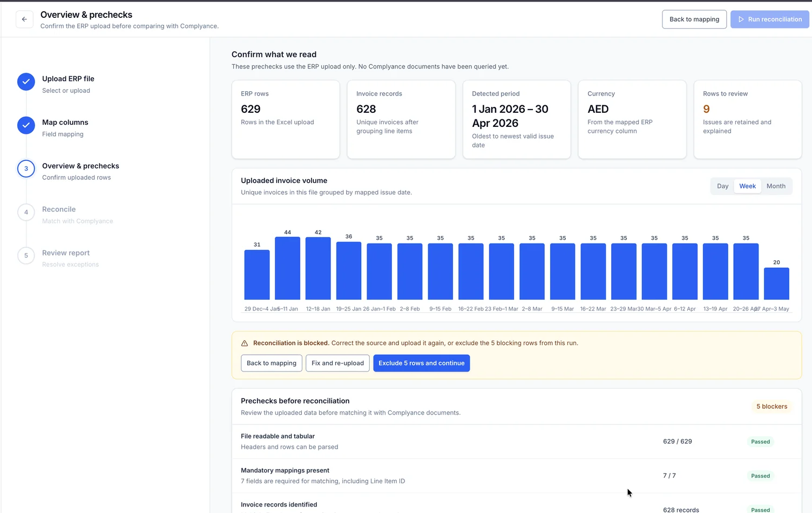Click the 19–25 Jan bar showing 36

(x=349, y=271)
